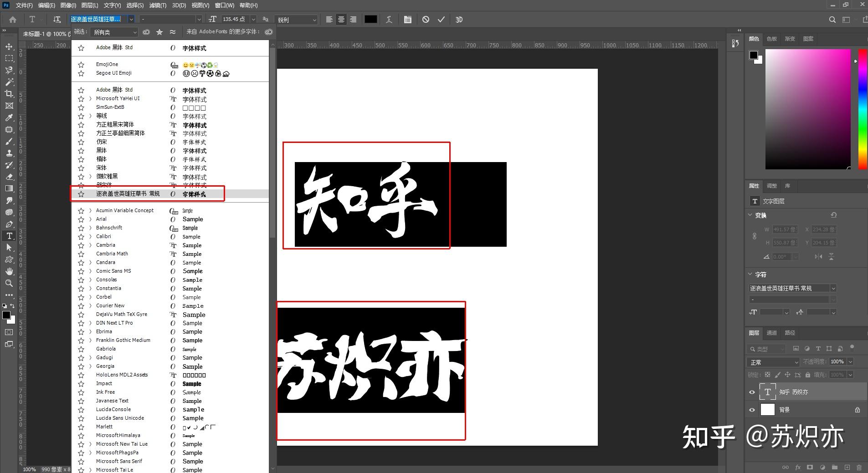Select the Gradient tool
Screen dimensions: 868x473
click(x=9, y=188)
